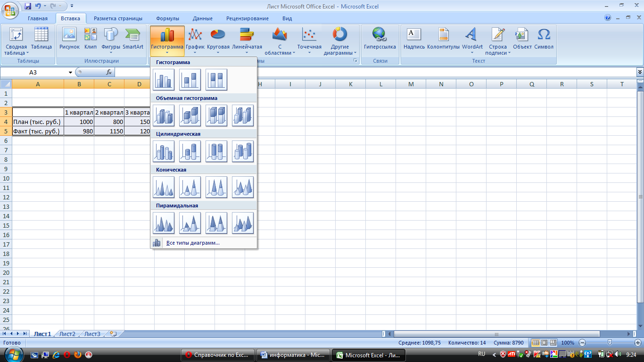The width and height of the screenshot is (644, 362).
Task: Click the formula bar input field
Action: coord(375,72)
